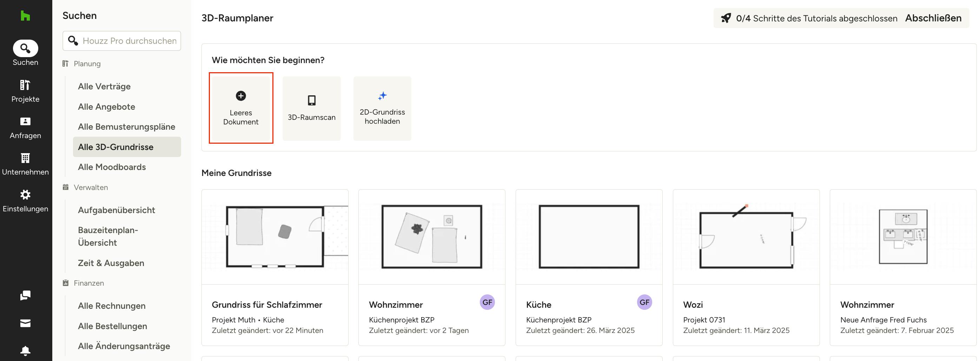The image size is (980, 361).
Task: Open the Wozi floor plan thumbnail
Action: click(x=746, y=237)
